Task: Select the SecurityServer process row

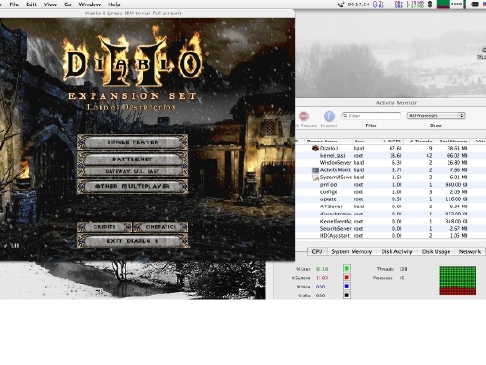Action: point(391,229)
